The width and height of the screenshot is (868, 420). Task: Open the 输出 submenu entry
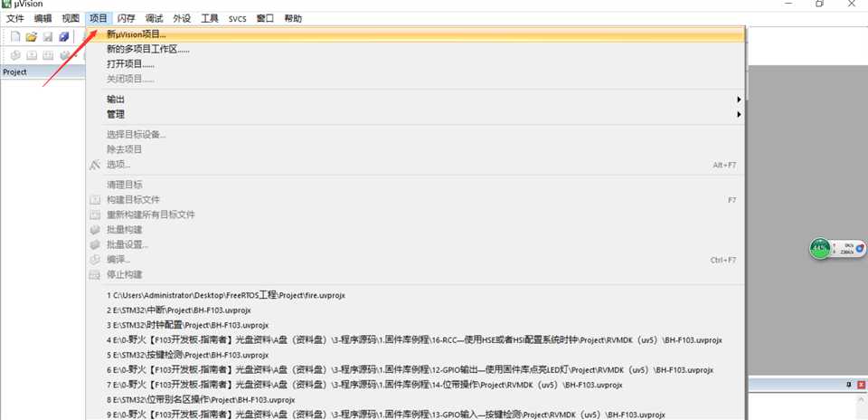[x=415, y=100]
